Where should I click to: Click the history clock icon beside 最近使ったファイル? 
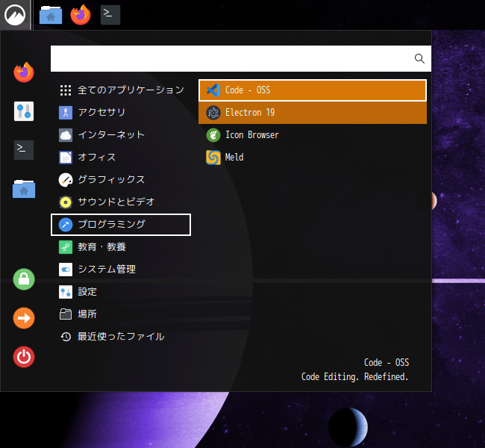[x=66, y=337]
